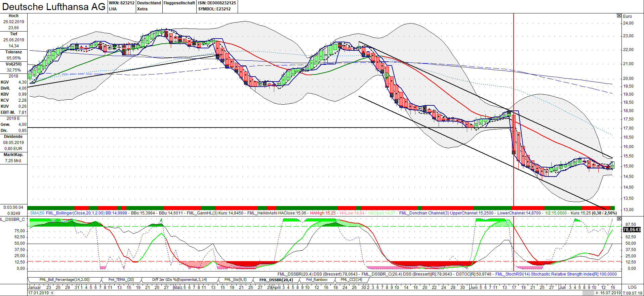Click the HAHigh:15,25 legend value
Screen dimensions: 644x296
pyautogui.click(x=323, y=213)
